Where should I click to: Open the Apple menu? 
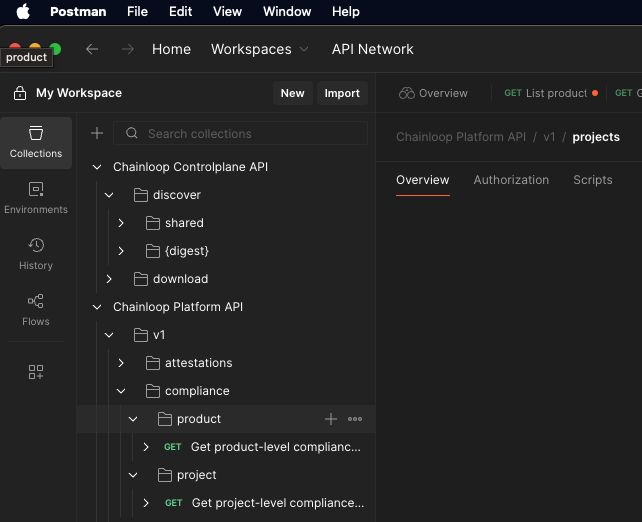tap(23, 11)
